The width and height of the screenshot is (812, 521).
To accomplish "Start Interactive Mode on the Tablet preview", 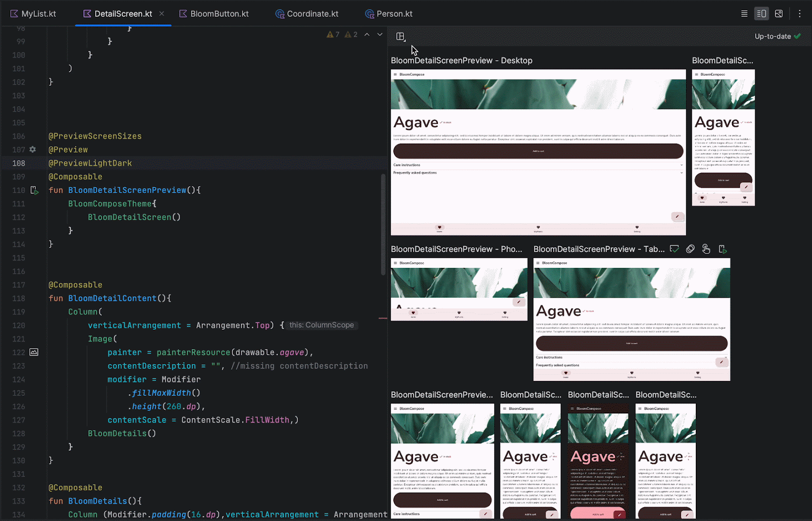I will [x=706, y=249].
